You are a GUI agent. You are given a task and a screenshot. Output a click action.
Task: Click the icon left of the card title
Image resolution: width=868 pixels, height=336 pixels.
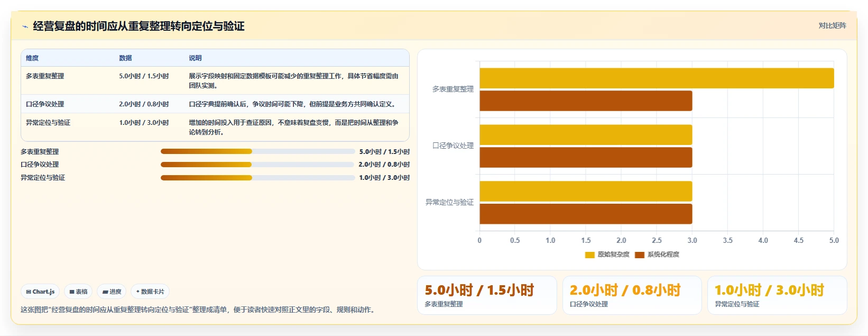[x=25, y=26]
